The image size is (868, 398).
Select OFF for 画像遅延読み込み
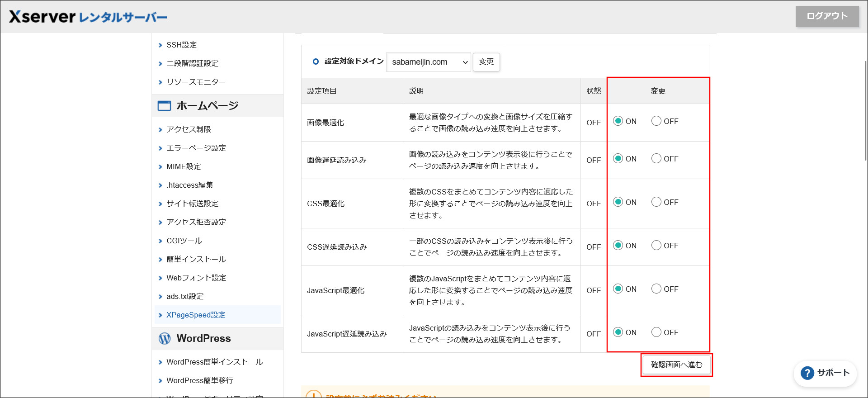[656, 158]
